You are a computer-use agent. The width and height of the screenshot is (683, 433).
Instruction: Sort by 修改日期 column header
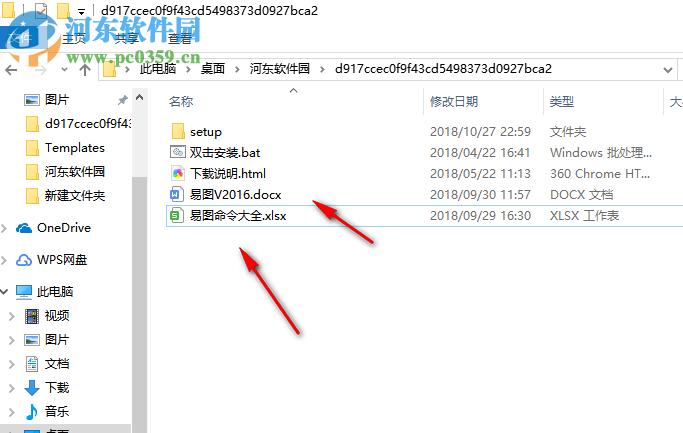coord(454,102)
